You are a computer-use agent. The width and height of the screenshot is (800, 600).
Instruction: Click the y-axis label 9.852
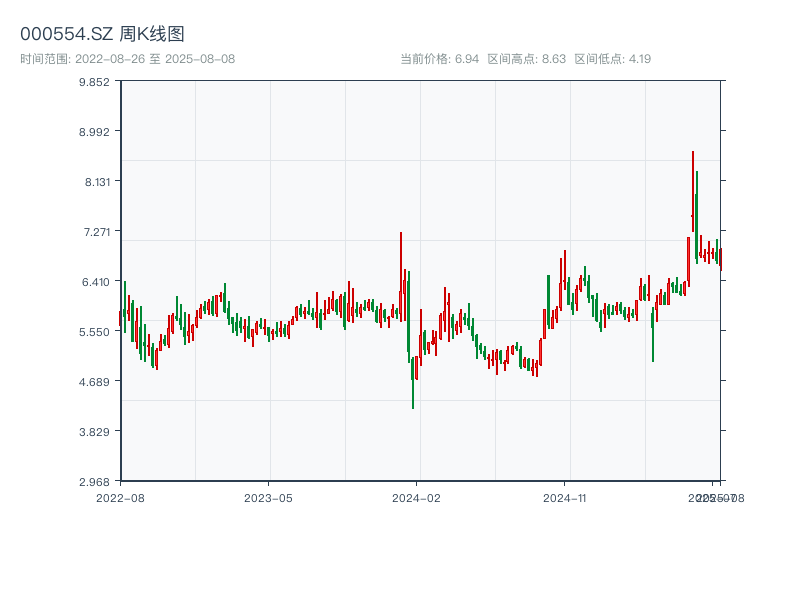pyautogui.click(x=94, y=82)
